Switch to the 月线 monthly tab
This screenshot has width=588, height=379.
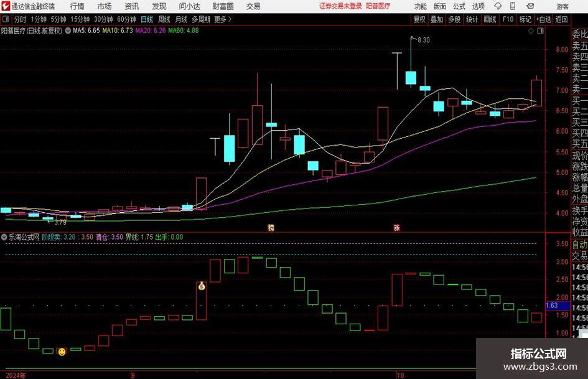(181, 19)
